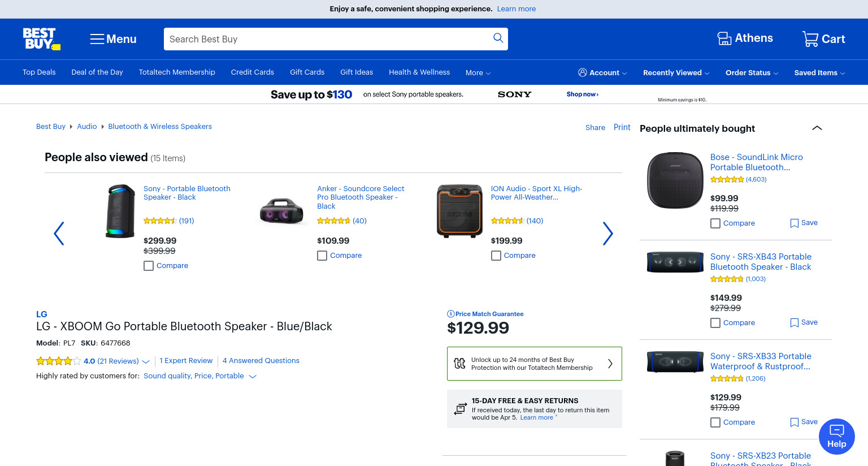
Task: Open Order Status dropdown
Action: pyautogui.click(x=752, y=72)
